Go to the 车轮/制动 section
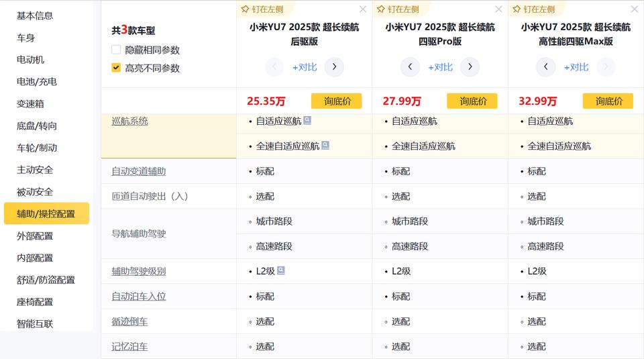The height and width of the screenshot is (359, 644). click(36, 148)
